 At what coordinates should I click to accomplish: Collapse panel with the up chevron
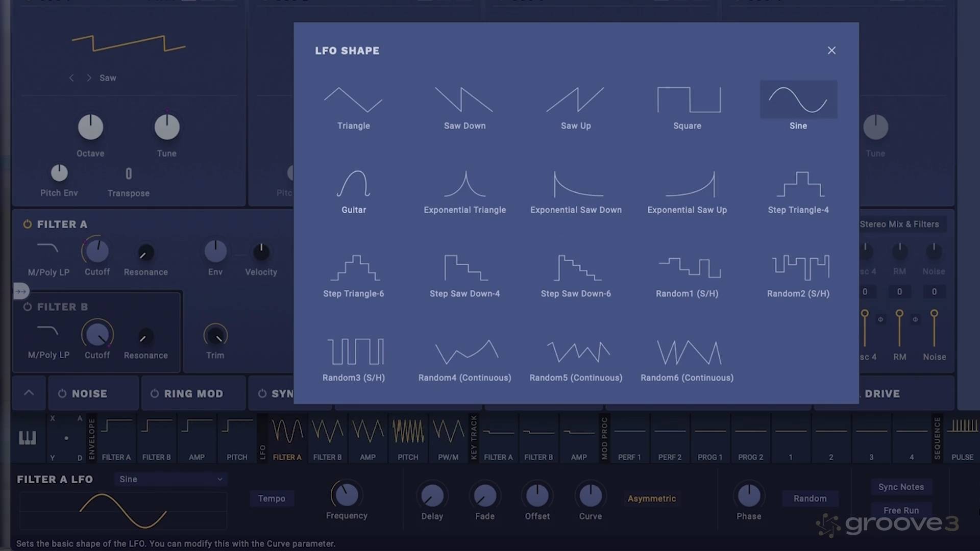click(x=29, y=393)
